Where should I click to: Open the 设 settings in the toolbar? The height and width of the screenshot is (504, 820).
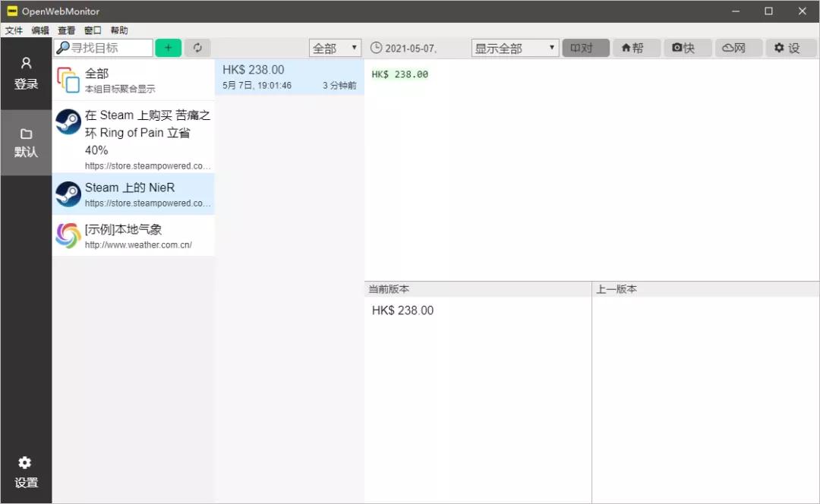coord(790,47)
